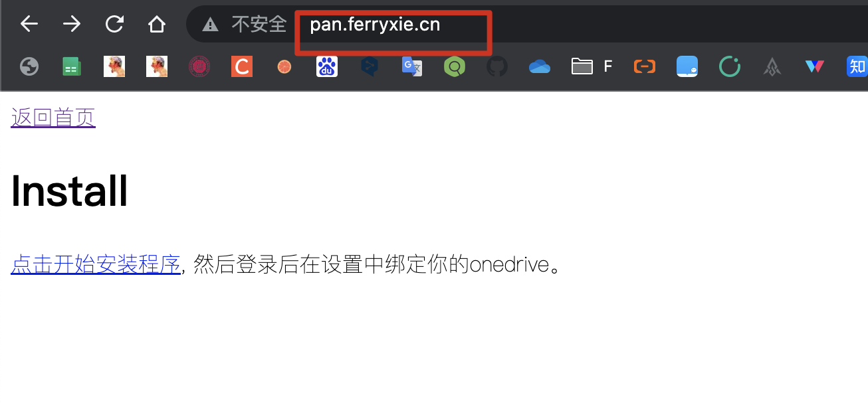868x405 pixels.
Task: Open the Alibaba Cloud orange bracket bookmark
Action: click(x=645, y=66)
